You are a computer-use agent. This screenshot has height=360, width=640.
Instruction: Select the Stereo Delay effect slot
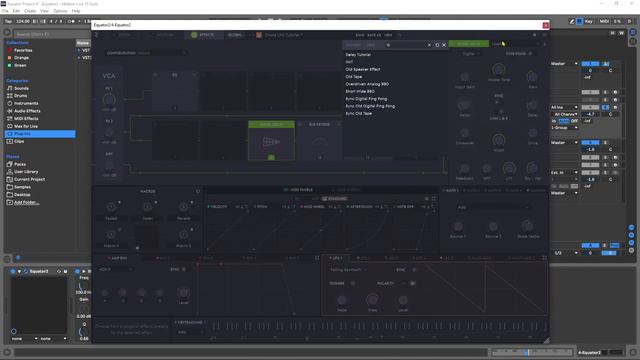point(271,140)
